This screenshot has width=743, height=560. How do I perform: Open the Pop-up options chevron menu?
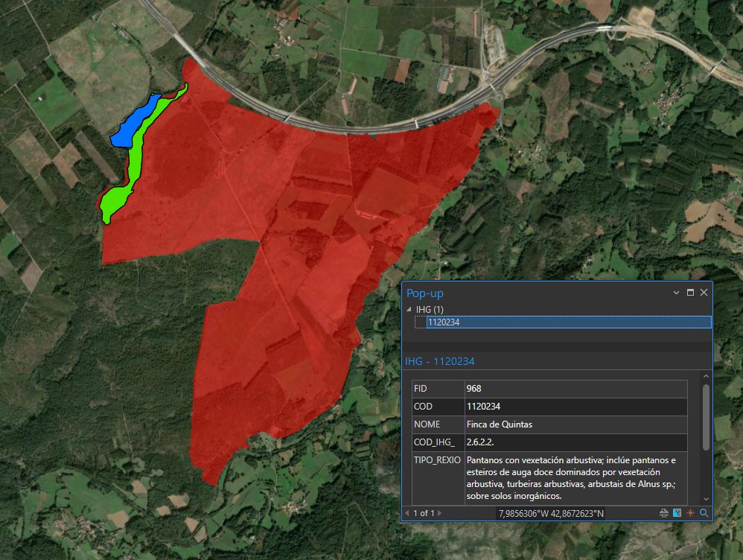676,293
